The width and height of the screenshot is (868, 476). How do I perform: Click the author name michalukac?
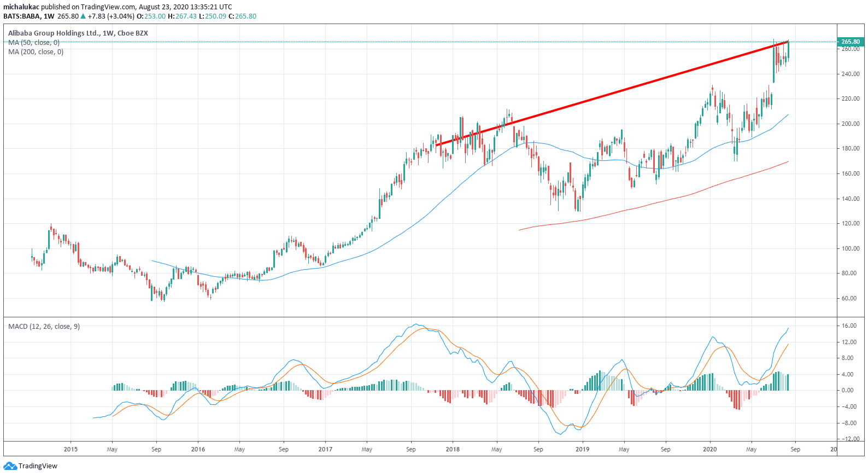(x=21, y=7)
